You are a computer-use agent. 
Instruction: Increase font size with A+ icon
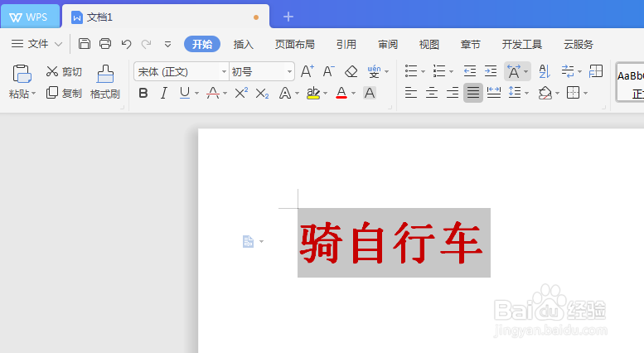307,71
